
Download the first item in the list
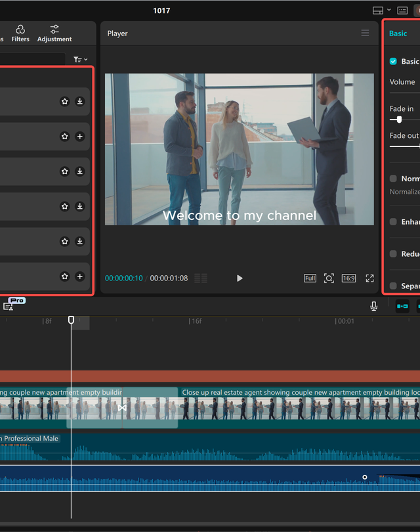pyautogui.click(x=79, y=101)
